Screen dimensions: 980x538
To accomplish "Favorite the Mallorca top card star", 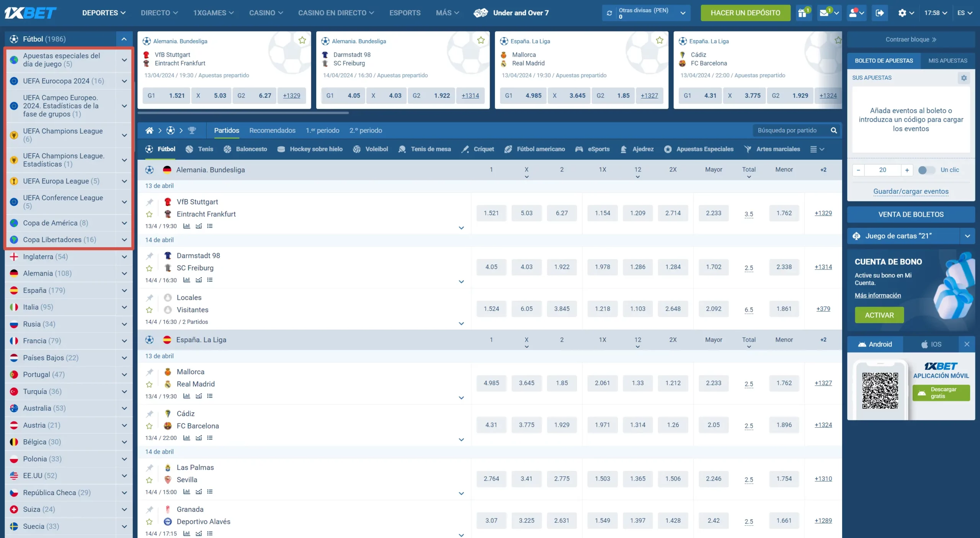I will (x=660, y=40).
